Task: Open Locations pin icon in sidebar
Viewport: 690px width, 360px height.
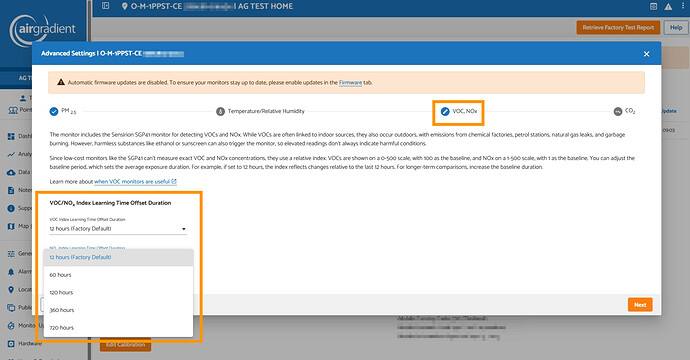Action: point(11,290)
